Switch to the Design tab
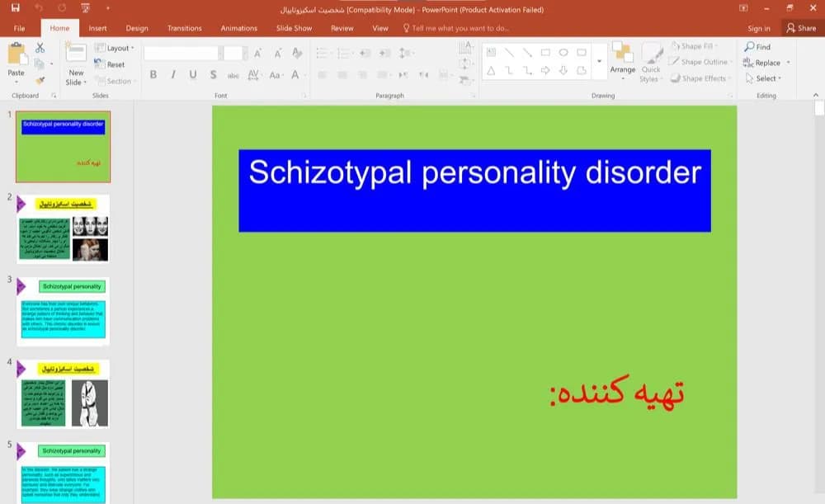825x504 pixels. click(137, 28)
